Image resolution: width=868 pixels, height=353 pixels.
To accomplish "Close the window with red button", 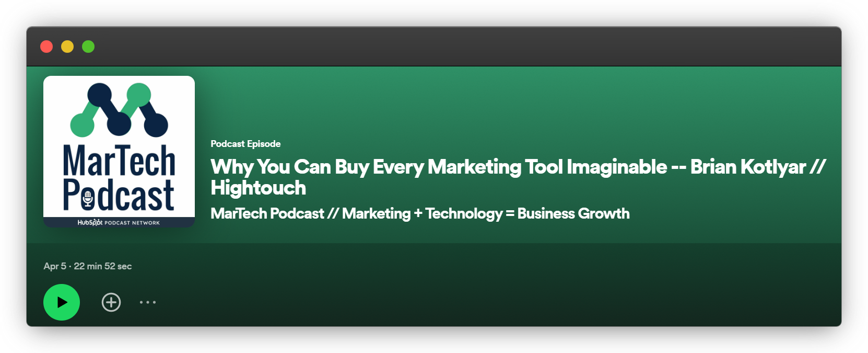I will tap(46, 47).
